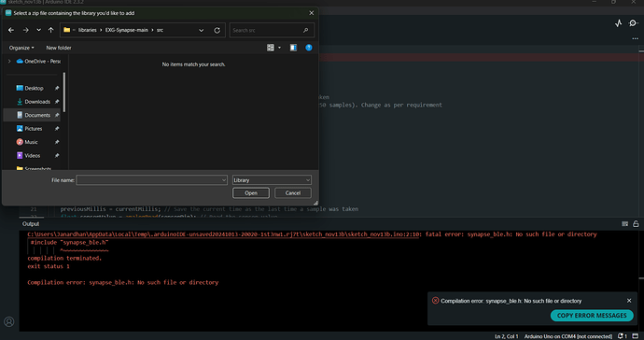The image size is (644, 340).
Task: Open the Organize menu
Action: point(21,48)
